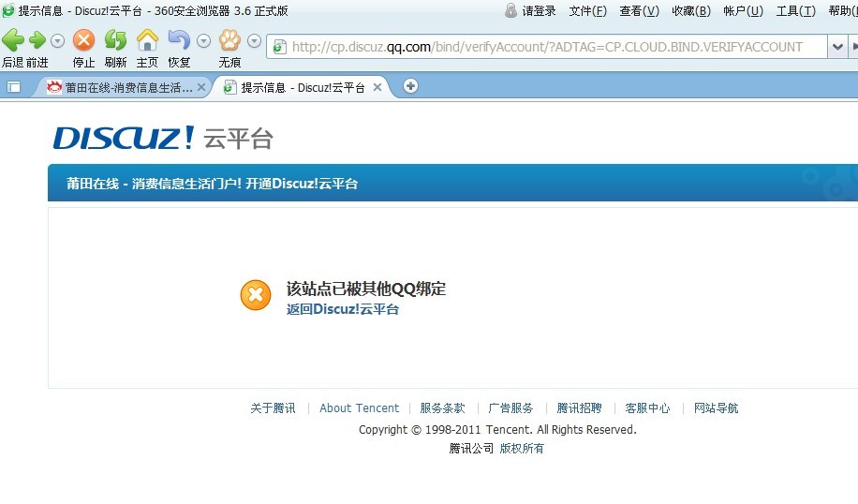Viewport: 858px width, 504px height.
Task: Open the 文件(F) menu
Action: (x=587, y=11)
